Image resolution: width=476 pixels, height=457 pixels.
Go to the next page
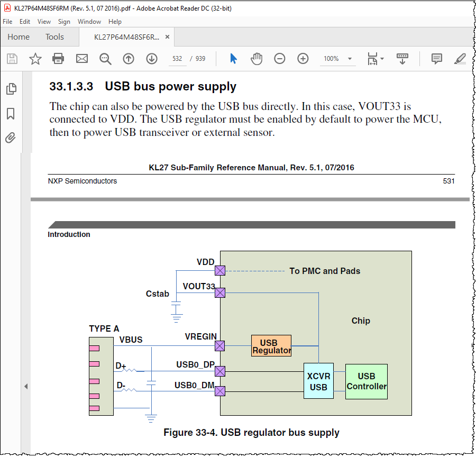point(152,59)
